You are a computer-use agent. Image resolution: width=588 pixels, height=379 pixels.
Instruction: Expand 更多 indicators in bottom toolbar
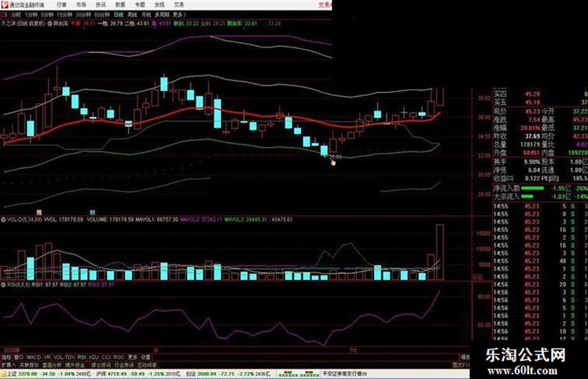[x=133, y=357]
